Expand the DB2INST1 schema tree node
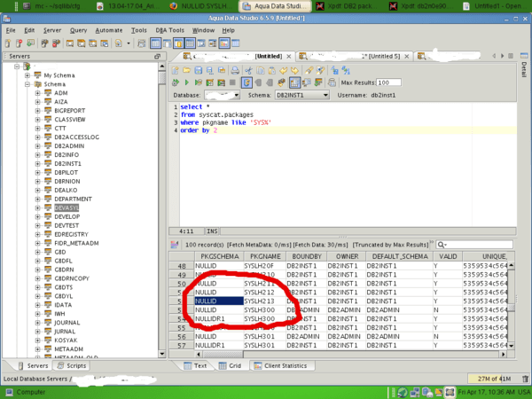532x399 pixels. [37, 163]
